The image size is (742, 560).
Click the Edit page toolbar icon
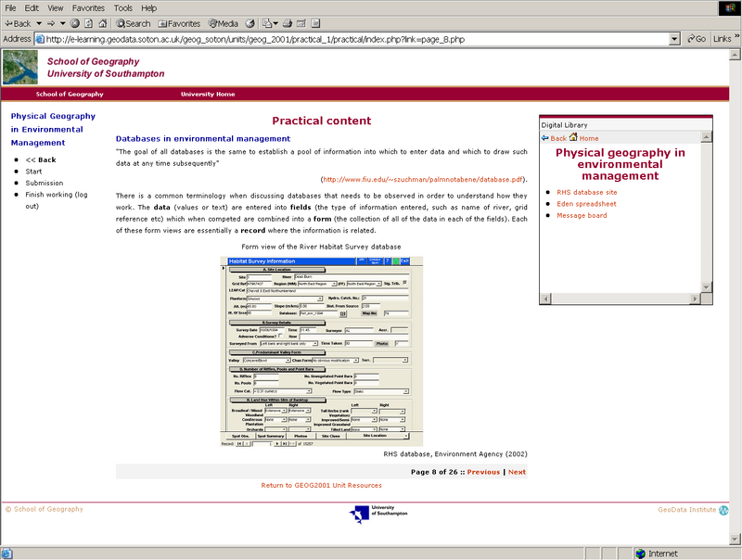click(301, 23)
